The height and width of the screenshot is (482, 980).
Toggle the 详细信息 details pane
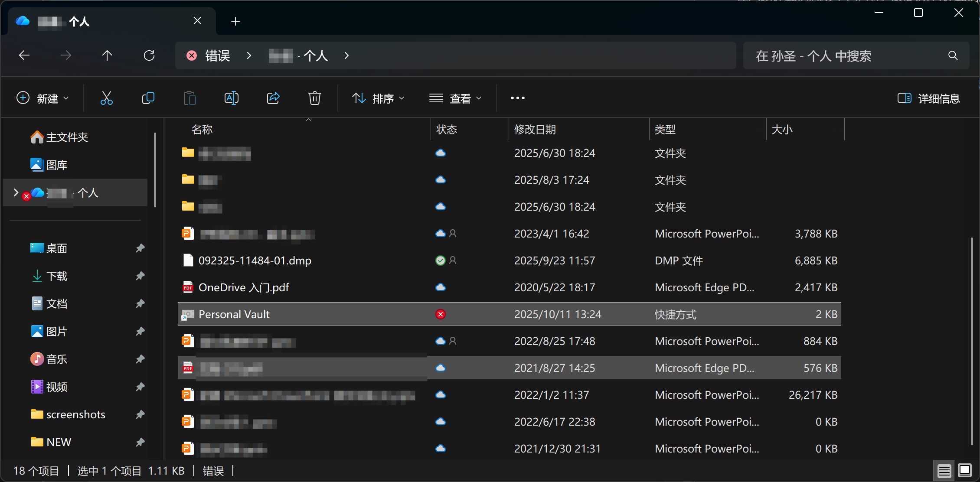(x=928, y=98)
